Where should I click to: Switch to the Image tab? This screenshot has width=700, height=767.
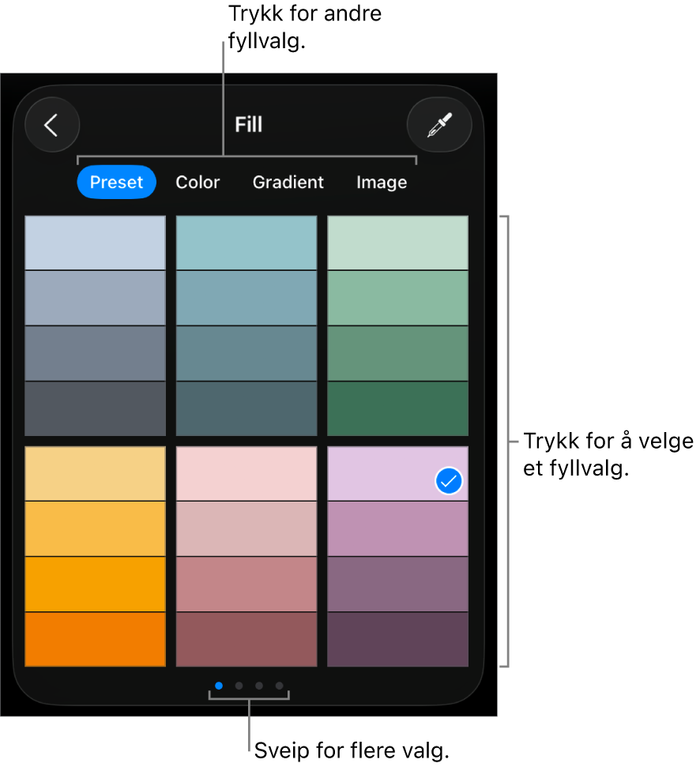(x=382, y=182)
